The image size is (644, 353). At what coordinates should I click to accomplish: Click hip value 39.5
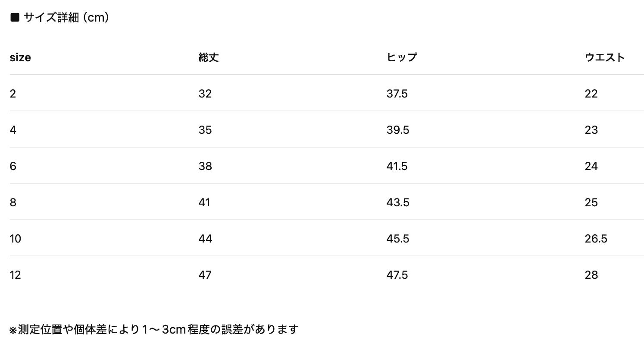click(x=398, y=130)
